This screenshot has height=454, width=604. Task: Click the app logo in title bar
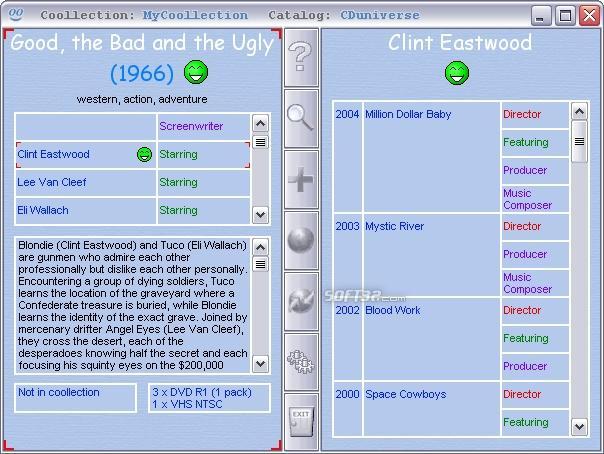16,15
